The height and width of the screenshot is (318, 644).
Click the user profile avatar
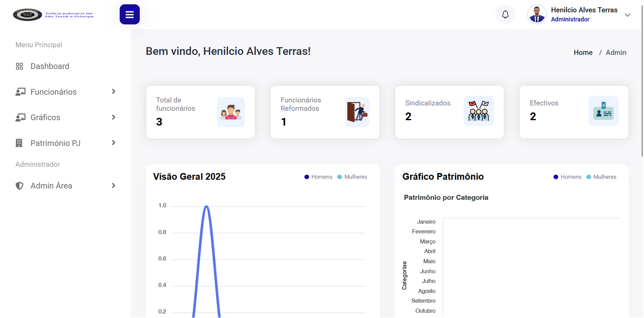[x=537, y=14]
